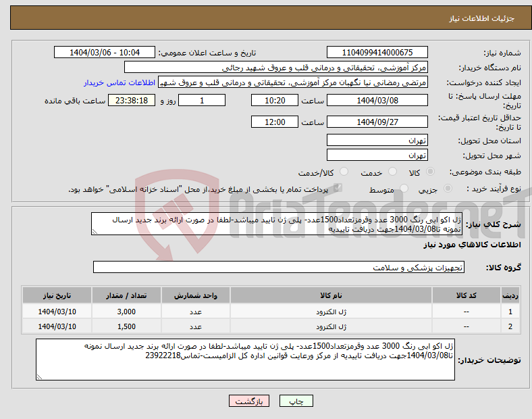532x419 pixels.
Task: Click the need number field 1104099414000675
Action: click(x=377, y=52)
